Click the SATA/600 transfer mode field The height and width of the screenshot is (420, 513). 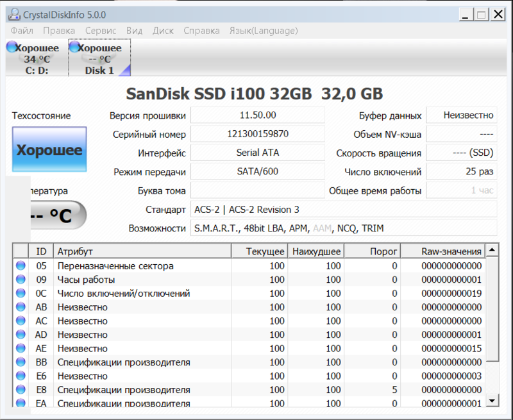(x=258, y=171)
